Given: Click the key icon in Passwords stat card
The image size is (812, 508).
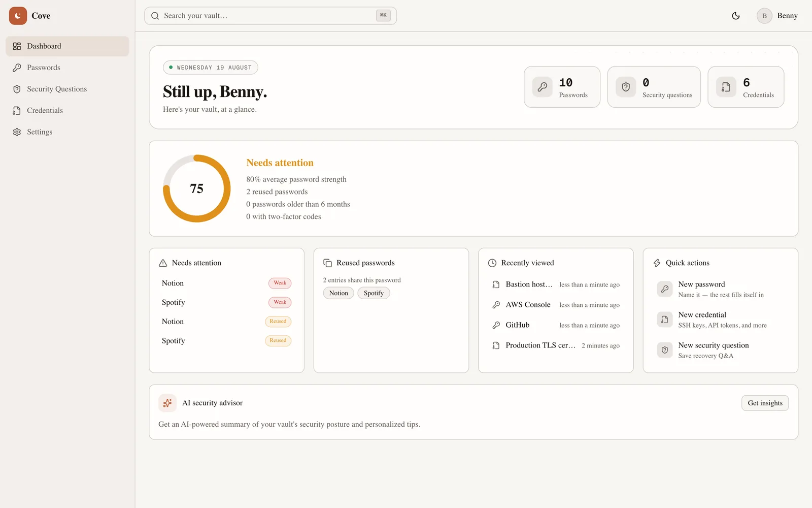Looking at the screenshot, I should pyautogui.click(x=543, y=87).
